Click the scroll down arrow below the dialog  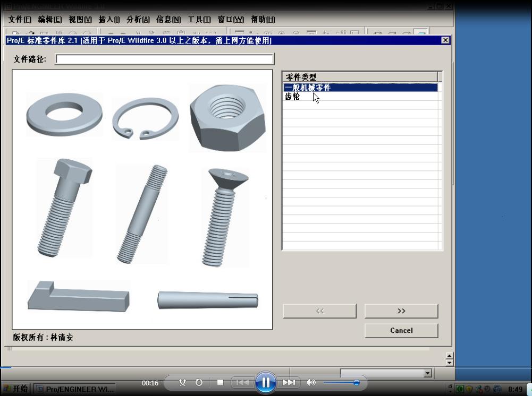tap(450, 363)
